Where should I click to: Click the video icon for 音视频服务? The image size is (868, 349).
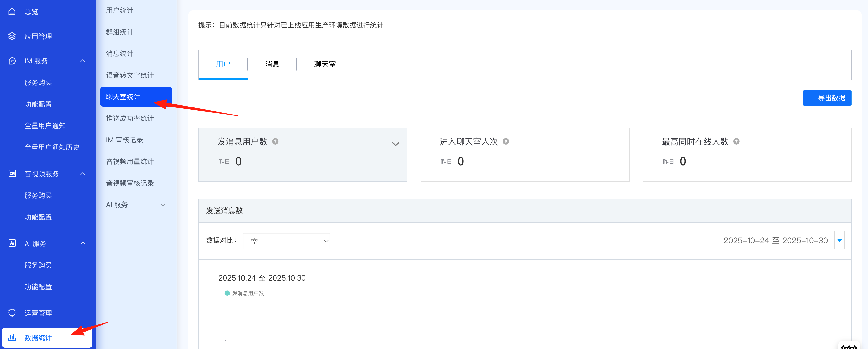12,174
